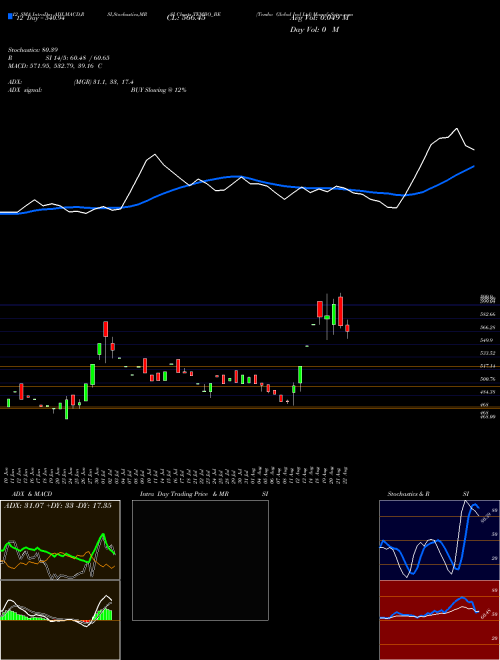Click the 'SI 14/5: 60.48 / 69.63' value
Viewport: 500px width, 660px height.
point(78,58)
